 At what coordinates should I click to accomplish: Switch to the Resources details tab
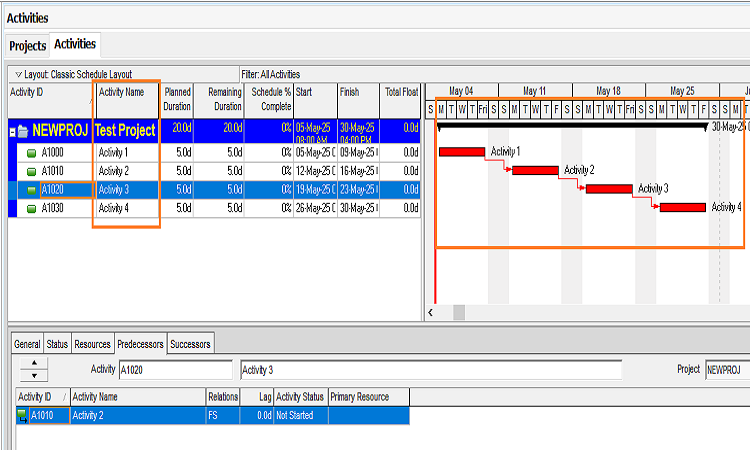[x=92, y=344]
